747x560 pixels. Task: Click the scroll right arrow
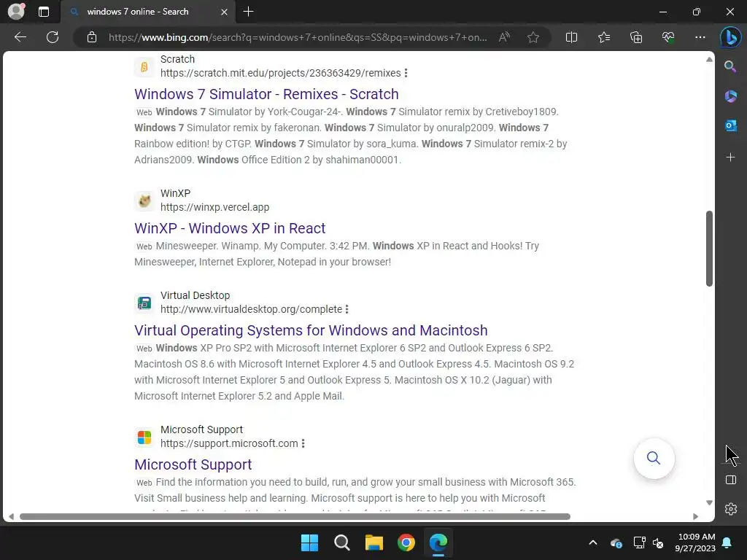(695, 517)
